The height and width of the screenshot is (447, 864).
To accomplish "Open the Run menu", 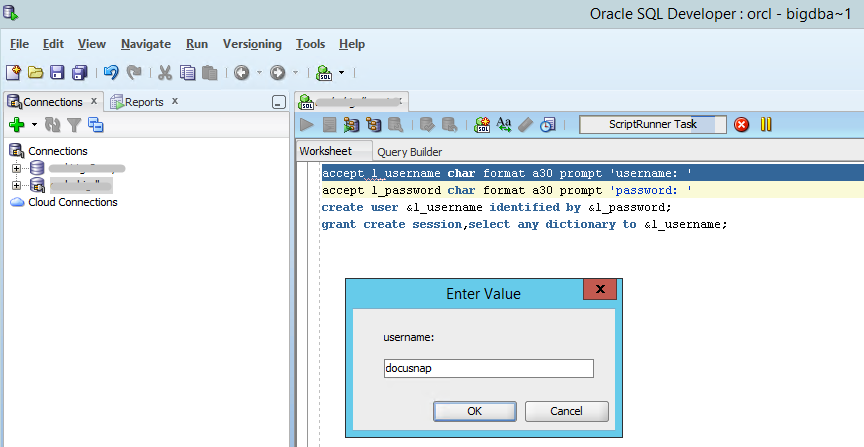I will pyautogui.click(x=197, y=44).
